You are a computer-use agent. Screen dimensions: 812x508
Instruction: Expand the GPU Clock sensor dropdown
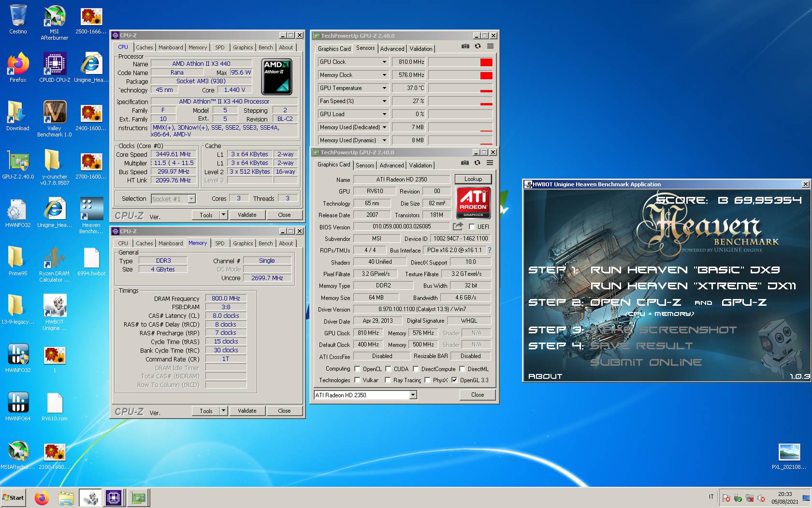[385, 62]
